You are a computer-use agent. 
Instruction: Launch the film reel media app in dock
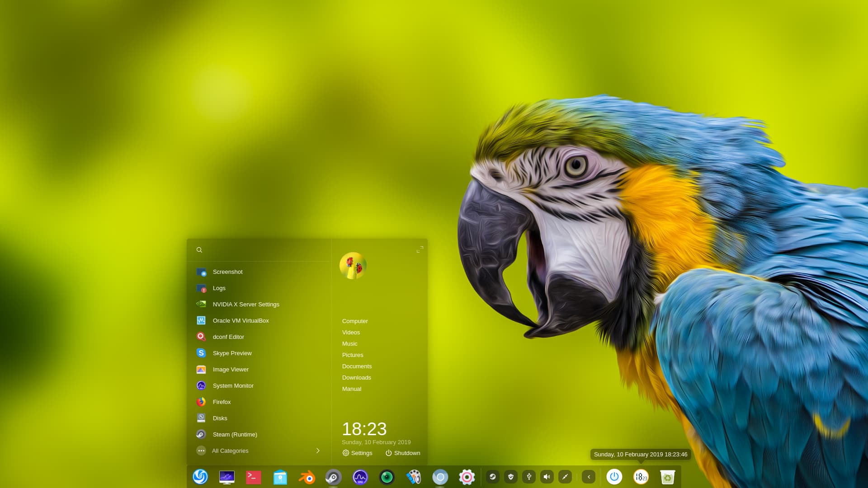tap(414, 477)
